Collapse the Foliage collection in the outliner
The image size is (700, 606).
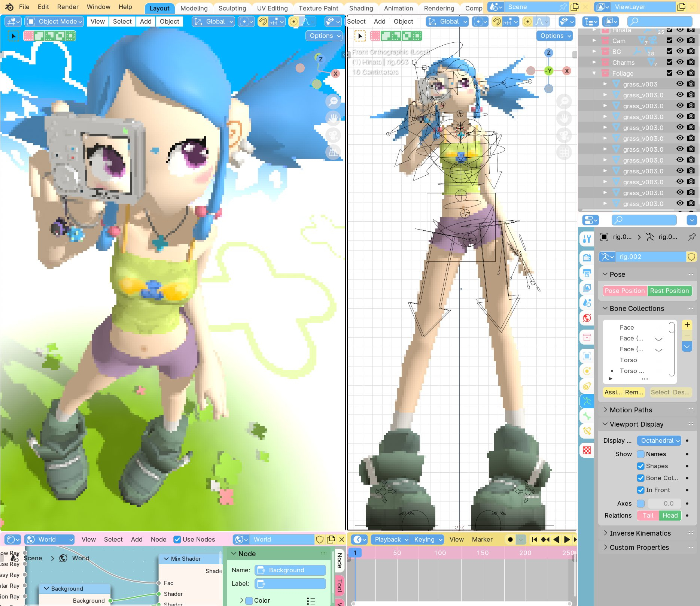tap(594, 73)
